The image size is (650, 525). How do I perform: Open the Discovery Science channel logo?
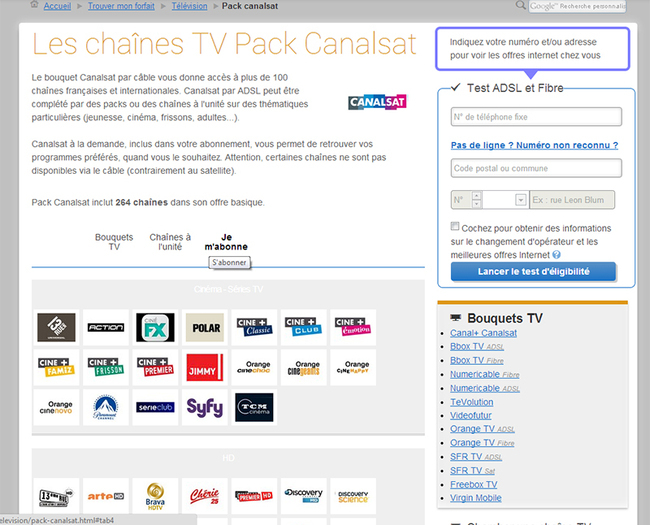353,496
